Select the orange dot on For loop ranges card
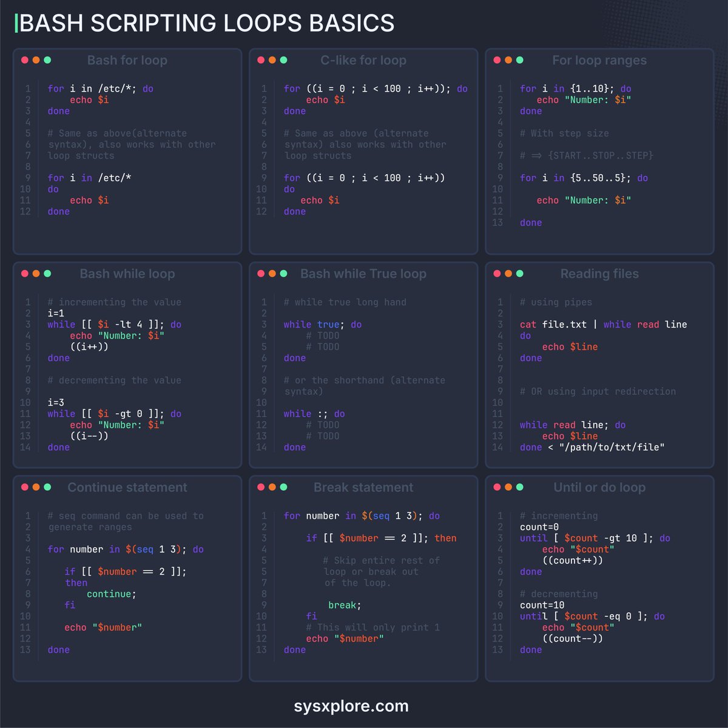The height and width of the screenshot is (728, 728). click(x=508, y=60)
